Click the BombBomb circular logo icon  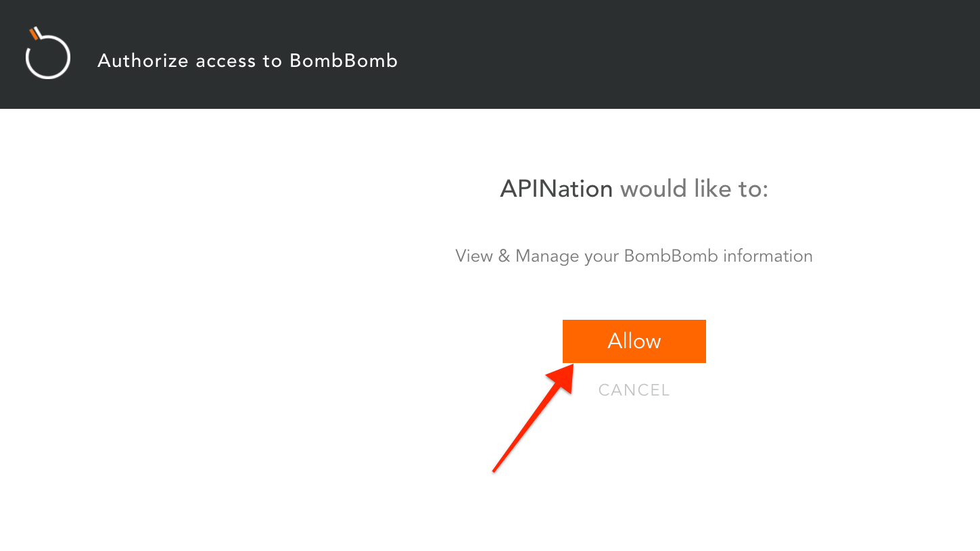click(47, 54)
